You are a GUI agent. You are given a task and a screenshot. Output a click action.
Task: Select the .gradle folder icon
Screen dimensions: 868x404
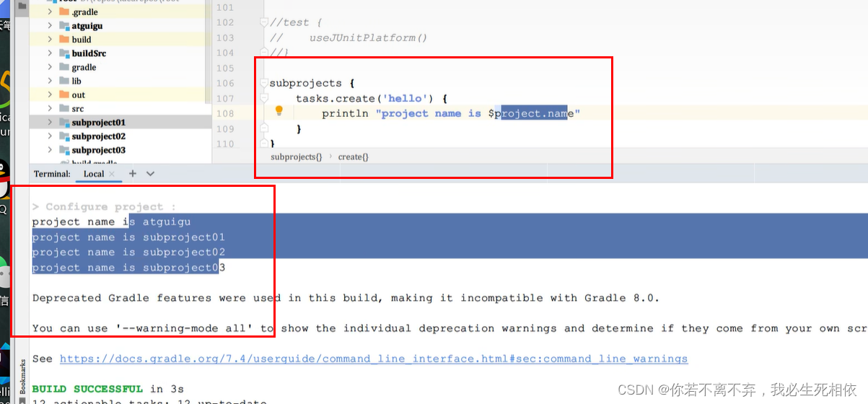tap(64, 12)
